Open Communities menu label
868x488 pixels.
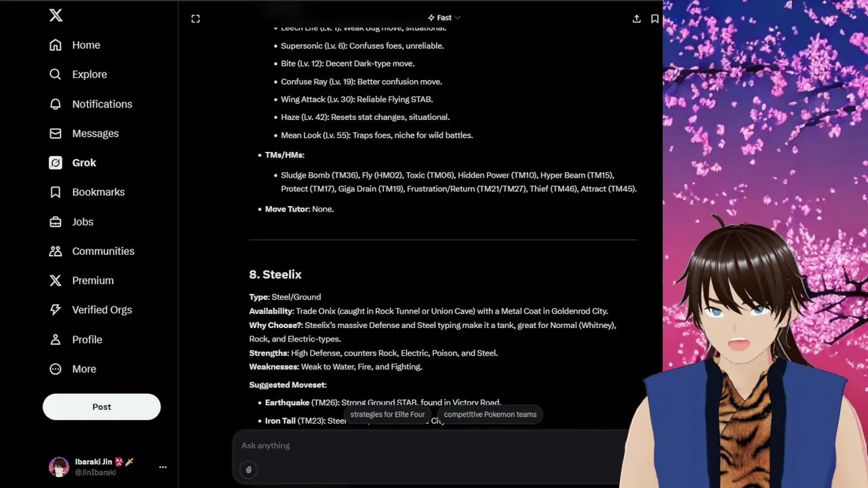coord(103,251)
